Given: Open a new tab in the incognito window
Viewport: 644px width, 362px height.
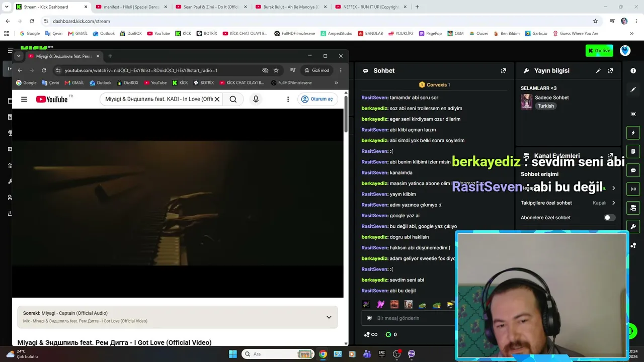Looking at the screenshot, I should 110,56.
